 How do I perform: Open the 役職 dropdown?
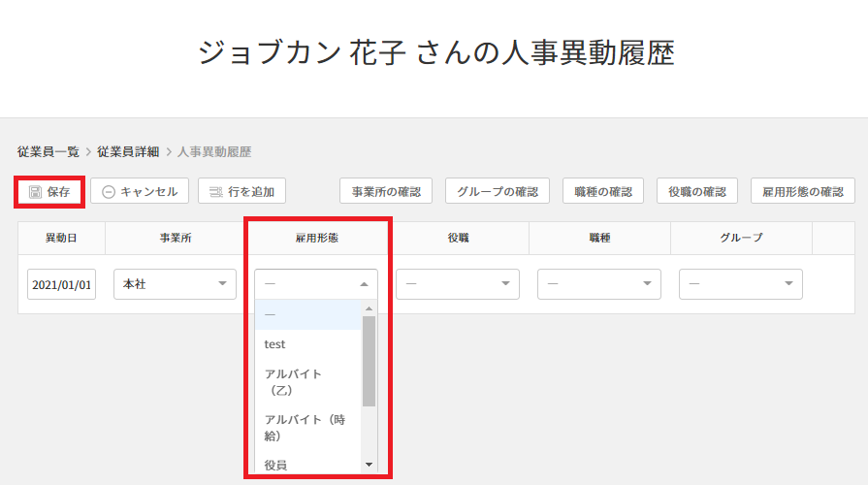tap(458, 284)
